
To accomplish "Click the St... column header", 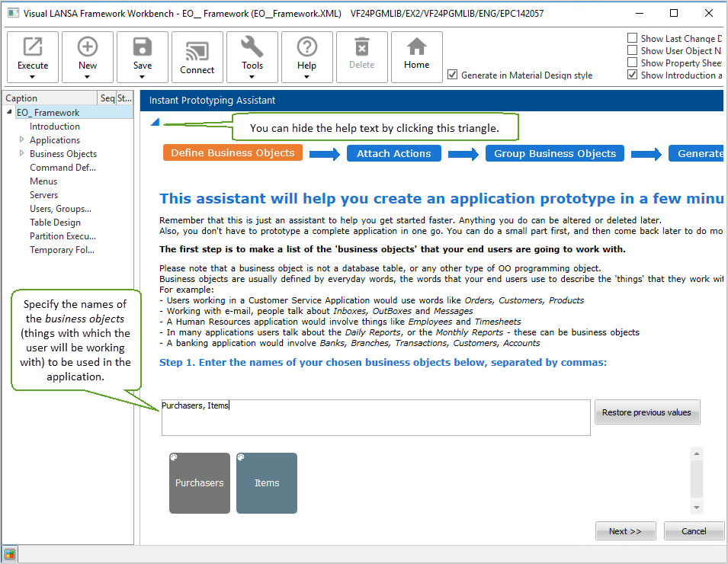I will point(124,98).
